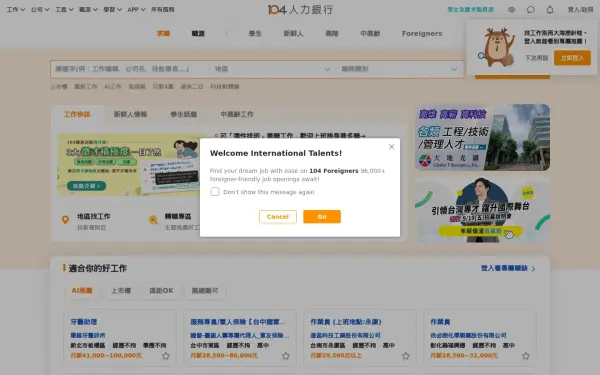The height and width of the screenshot is (375, 600).
Task: Expand the 工具 top menu
Action: pos(64,9)
